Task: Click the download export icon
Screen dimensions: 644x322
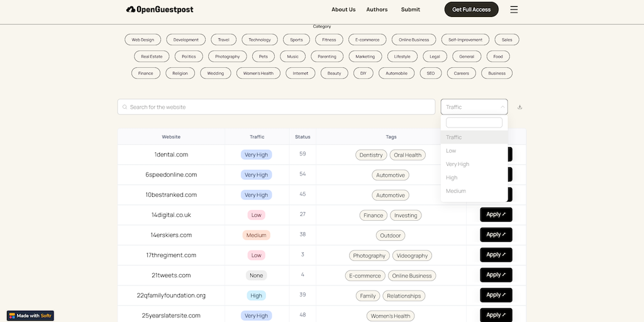Action: (519, 107)
